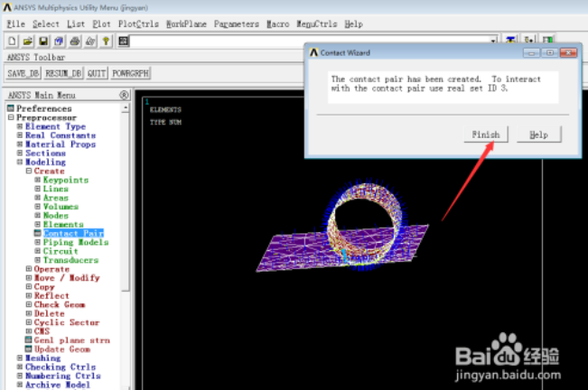Click the Image Capture printer icon
This screenshot has height=390, width=588.
tap(75, 41)
